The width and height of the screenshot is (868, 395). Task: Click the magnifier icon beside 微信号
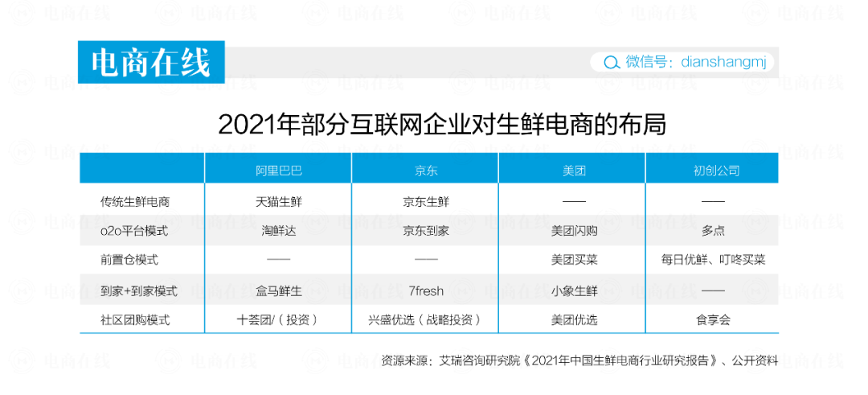pos(611,63)
